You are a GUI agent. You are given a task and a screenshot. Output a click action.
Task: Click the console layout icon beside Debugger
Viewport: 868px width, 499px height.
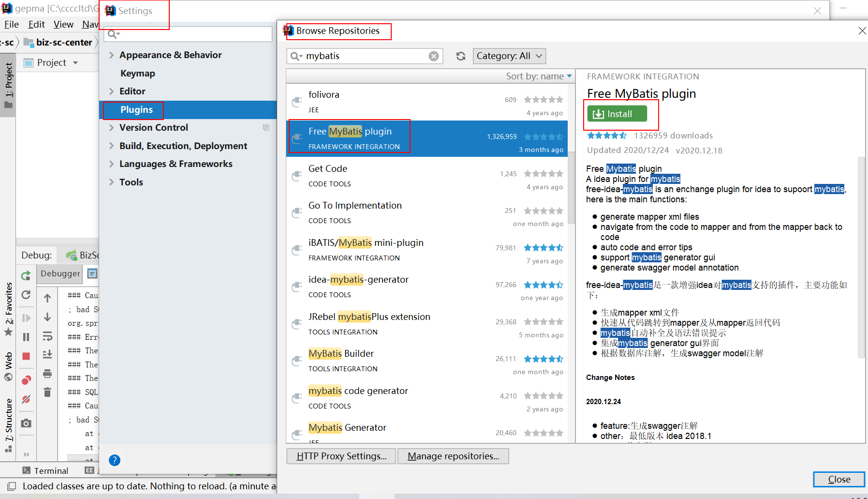92,273
